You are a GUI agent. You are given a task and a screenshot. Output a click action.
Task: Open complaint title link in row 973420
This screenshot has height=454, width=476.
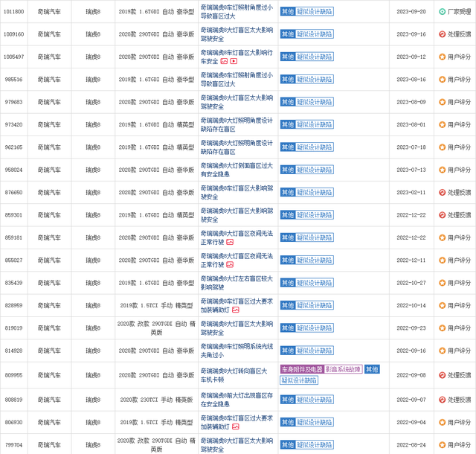[237, 124]
